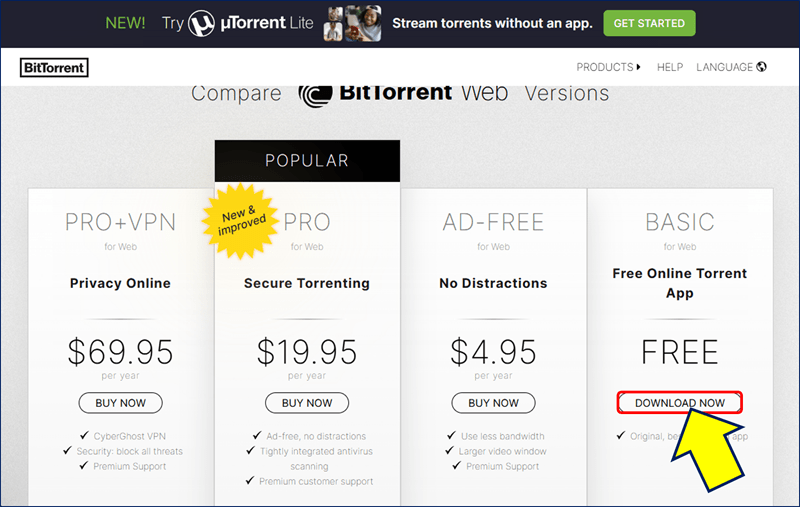Open the LANGUAGE selector
Image resolution: width=800 pixels, height=507 pixels.
pos(731,67)
